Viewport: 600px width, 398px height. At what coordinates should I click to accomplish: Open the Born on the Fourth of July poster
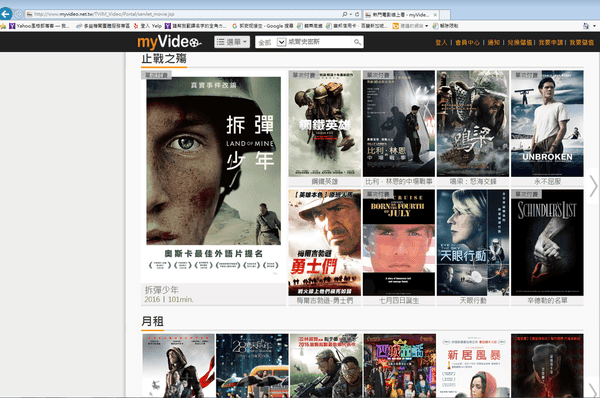point(399,243)
